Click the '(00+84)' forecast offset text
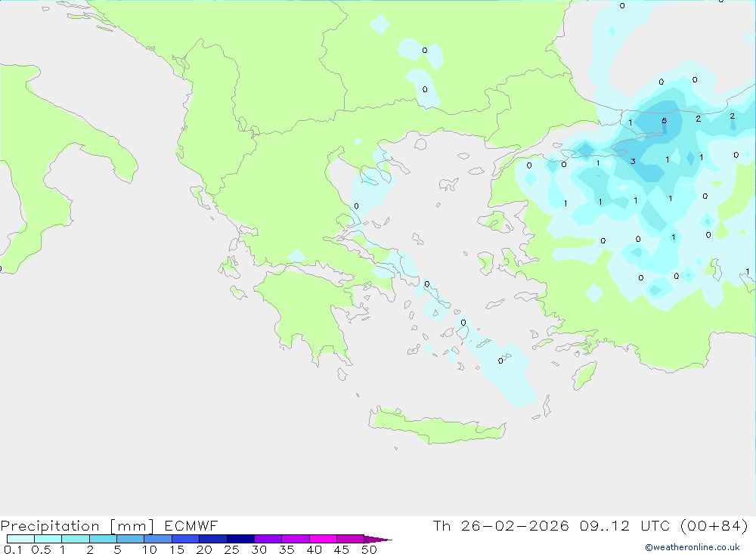 [714, 525]
